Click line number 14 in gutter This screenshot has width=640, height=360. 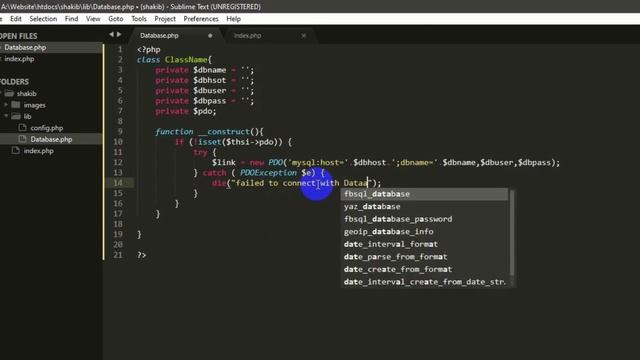point(118,183)
